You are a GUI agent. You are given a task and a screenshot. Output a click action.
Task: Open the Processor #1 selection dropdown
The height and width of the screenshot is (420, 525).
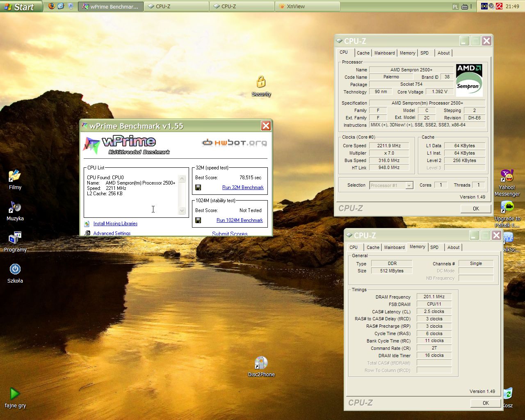(391, 185)
